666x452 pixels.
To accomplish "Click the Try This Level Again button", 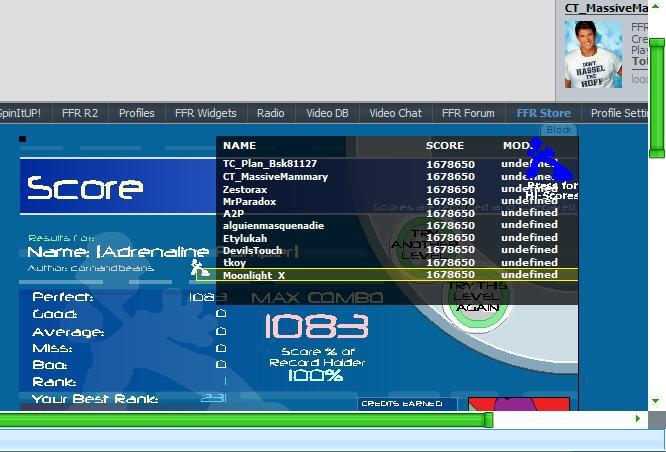I will click(477, 296).
